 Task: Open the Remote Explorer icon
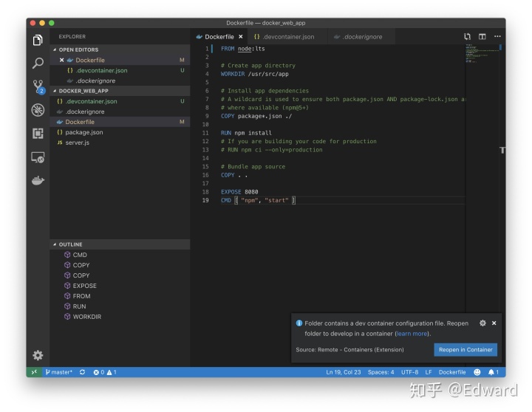(x=38, y=157)
